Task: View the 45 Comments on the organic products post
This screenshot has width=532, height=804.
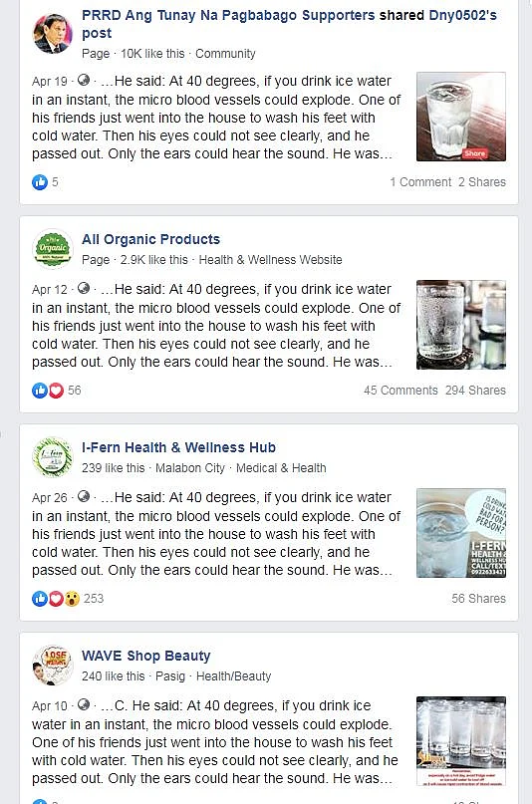Action: click(x=400, y=391)
